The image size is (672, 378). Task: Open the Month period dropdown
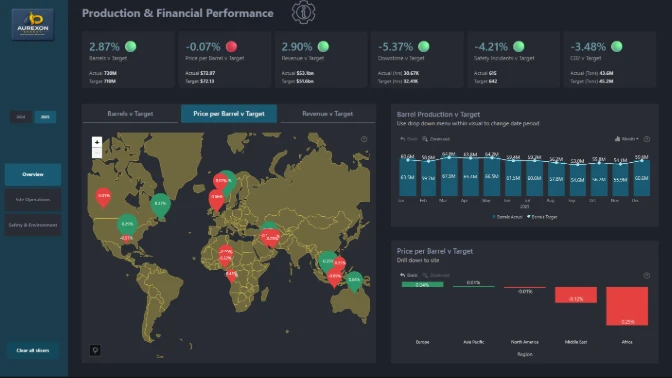pyautogui.click(x=627, y=139)
